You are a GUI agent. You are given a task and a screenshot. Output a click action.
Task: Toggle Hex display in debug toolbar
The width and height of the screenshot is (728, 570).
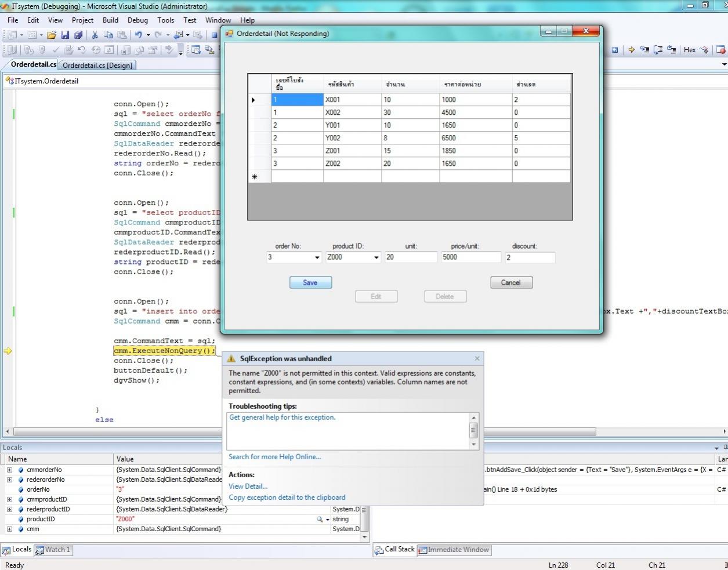(x=689, y=50)
